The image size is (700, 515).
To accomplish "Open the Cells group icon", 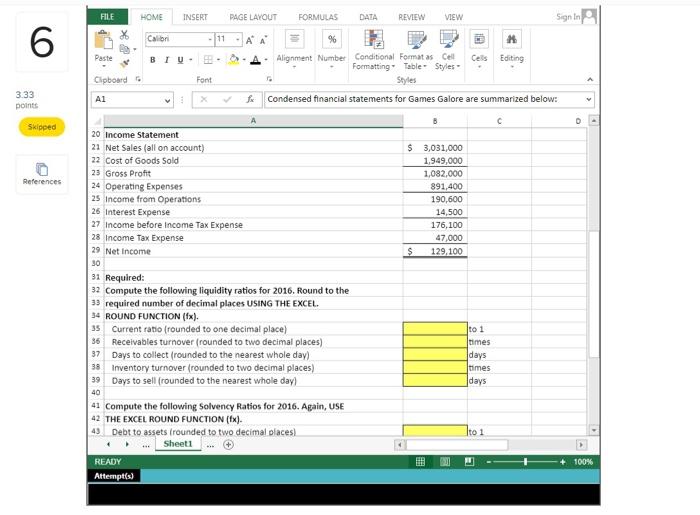I will [x=479, y=39].
